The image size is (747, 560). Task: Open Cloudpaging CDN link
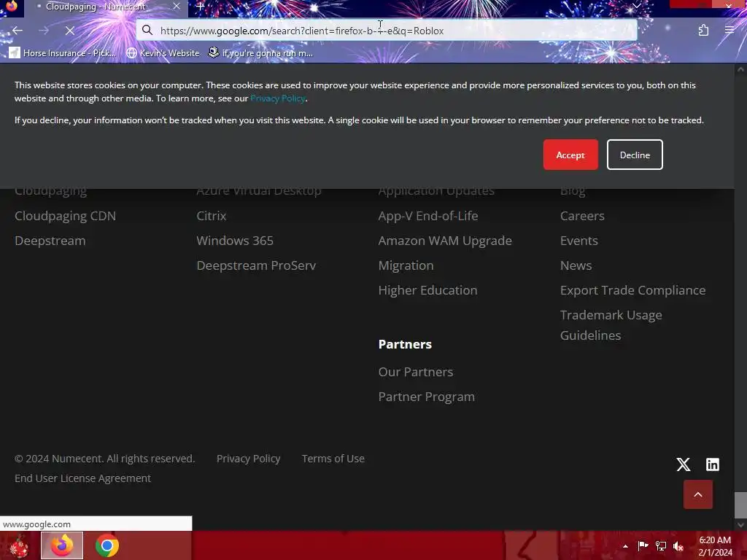coord(65,216)
